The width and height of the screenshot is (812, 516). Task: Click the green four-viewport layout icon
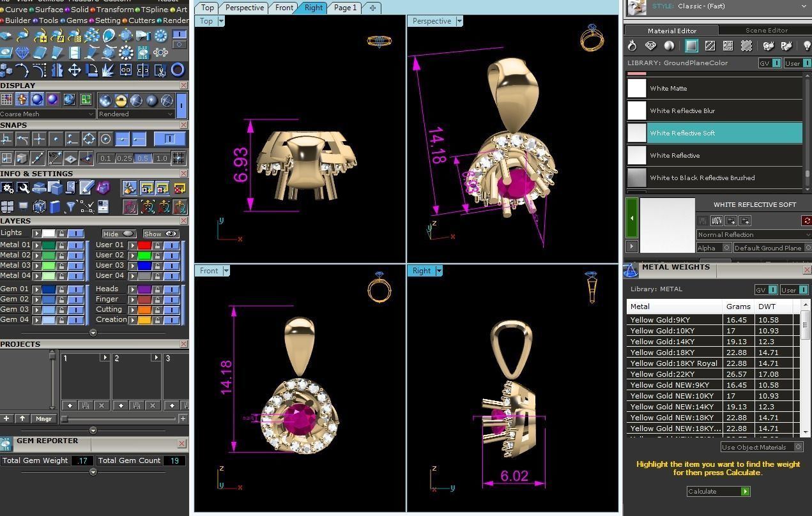pyautogui.click(x=86, y=100)
